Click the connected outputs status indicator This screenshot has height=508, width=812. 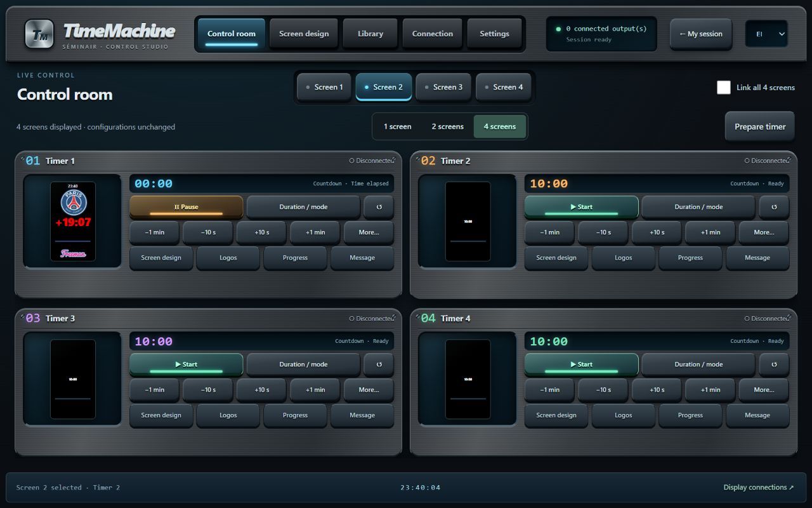601,34
